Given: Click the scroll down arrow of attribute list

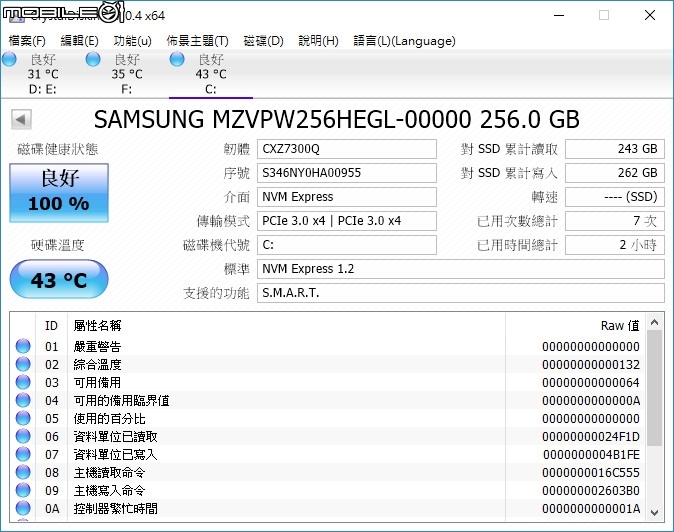Looking at the screenshot, I should pos(655,512).
